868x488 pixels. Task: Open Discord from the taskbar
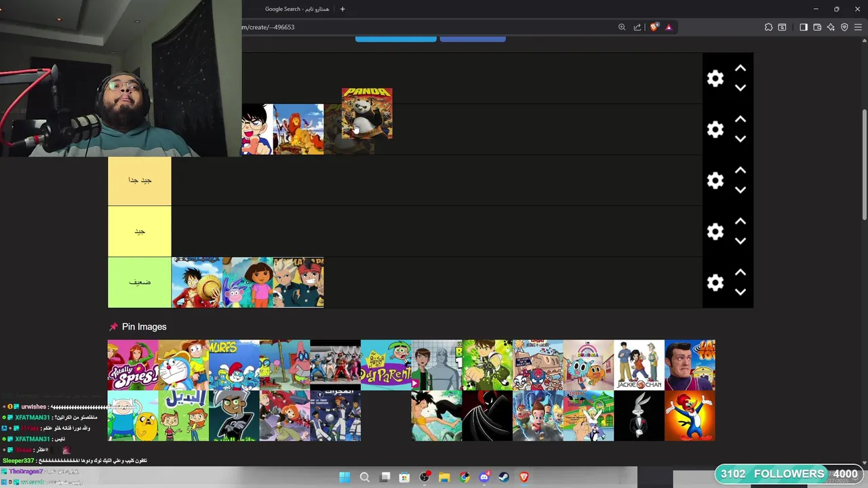484,477
